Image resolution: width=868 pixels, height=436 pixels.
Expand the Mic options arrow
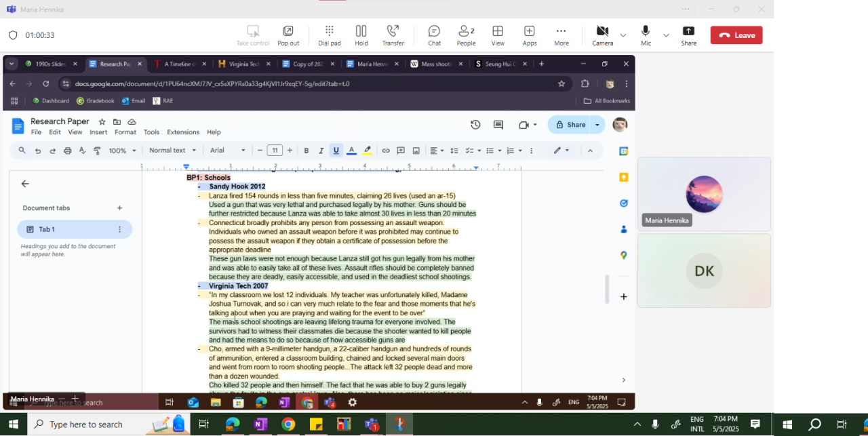pos(666,35)
